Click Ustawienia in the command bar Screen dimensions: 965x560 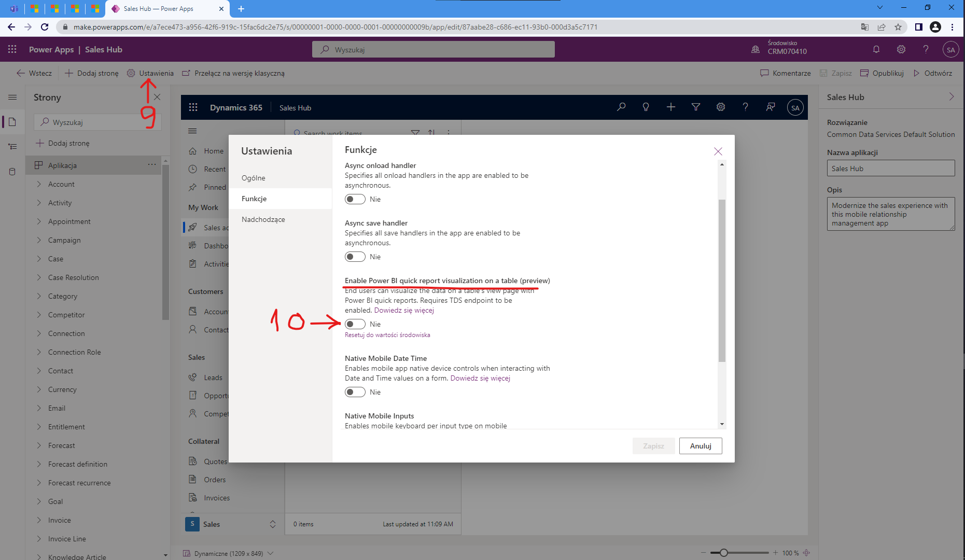coord(150,73)
